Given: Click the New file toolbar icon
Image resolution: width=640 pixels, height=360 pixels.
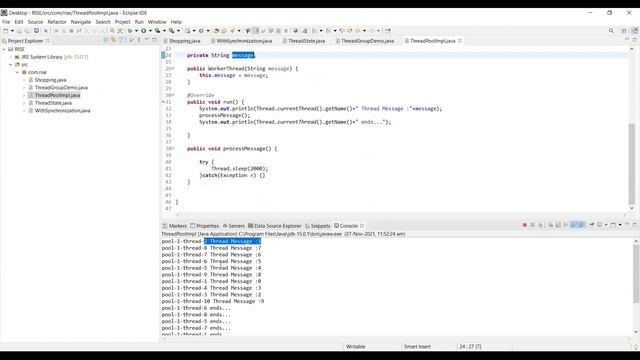Looking at the screenshot, I should [5, 31].
